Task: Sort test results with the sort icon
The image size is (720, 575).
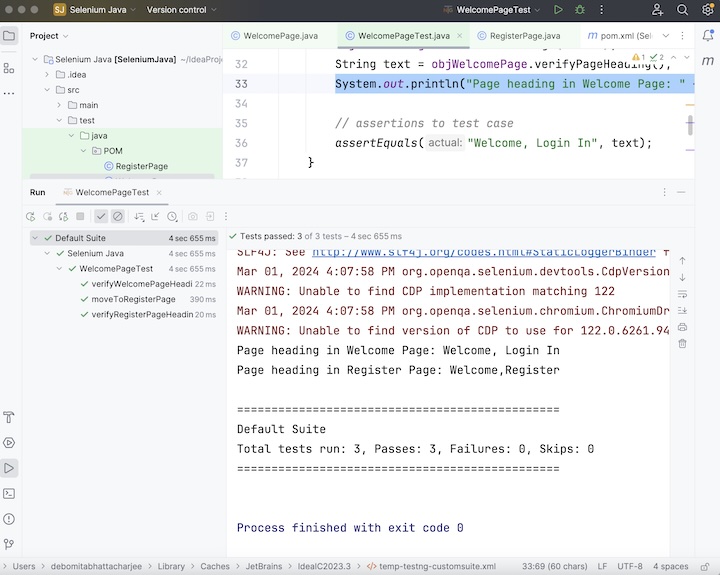Action: click(x=139, y=216)
